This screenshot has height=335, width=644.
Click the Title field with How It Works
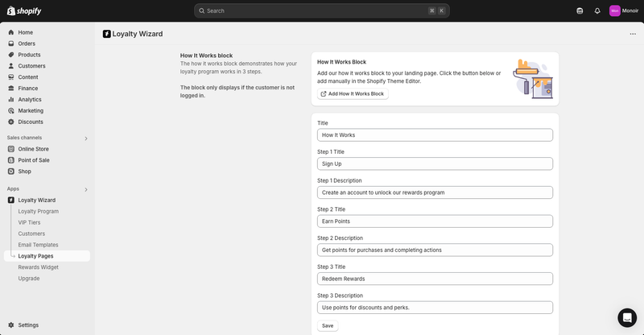point(435,134)
